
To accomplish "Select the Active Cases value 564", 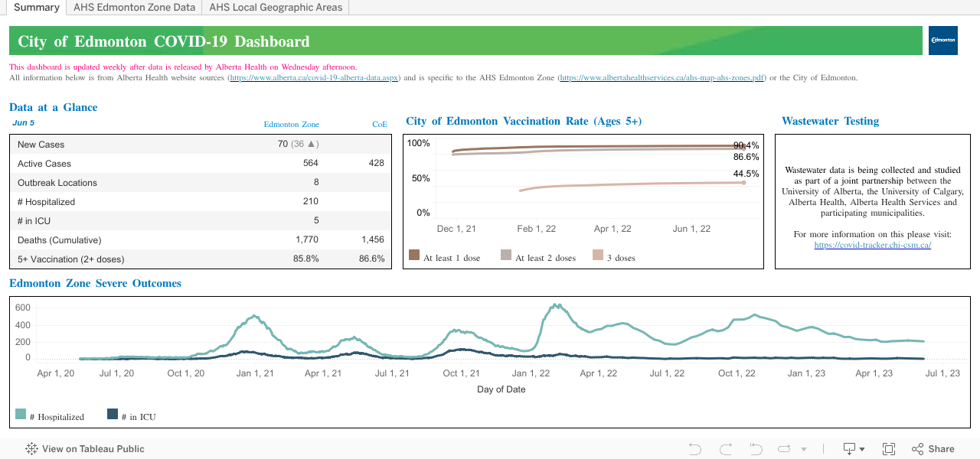I will pos(310,163).
